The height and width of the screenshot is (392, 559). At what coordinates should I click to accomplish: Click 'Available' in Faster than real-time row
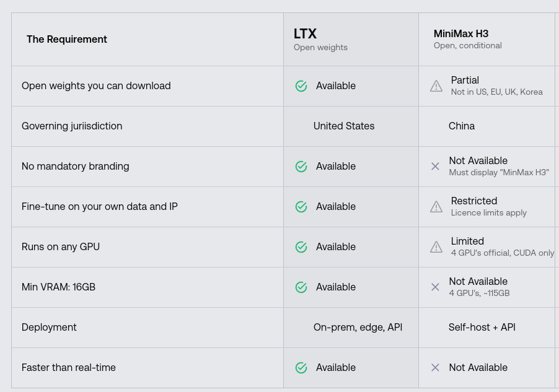(335, 368)
